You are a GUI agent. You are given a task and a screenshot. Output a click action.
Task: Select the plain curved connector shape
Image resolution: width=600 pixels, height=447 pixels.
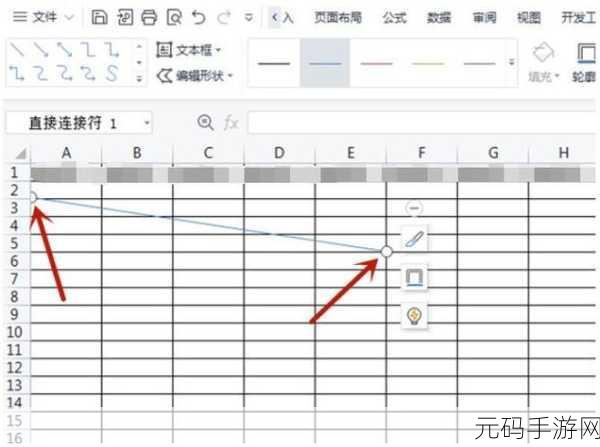point(41,73)
